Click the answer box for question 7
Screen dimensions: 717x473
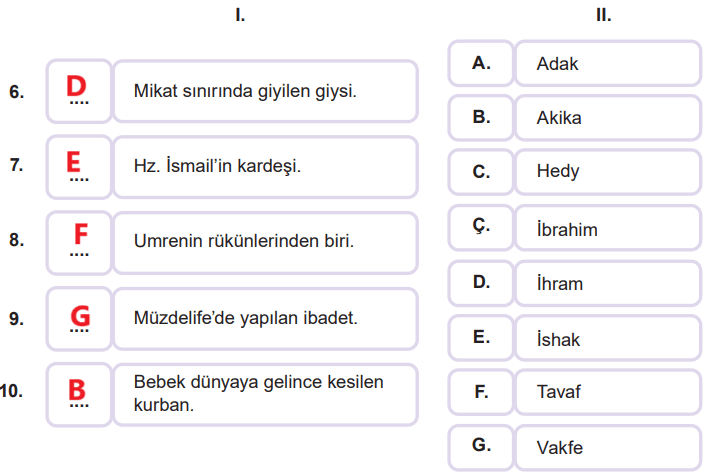78,166
